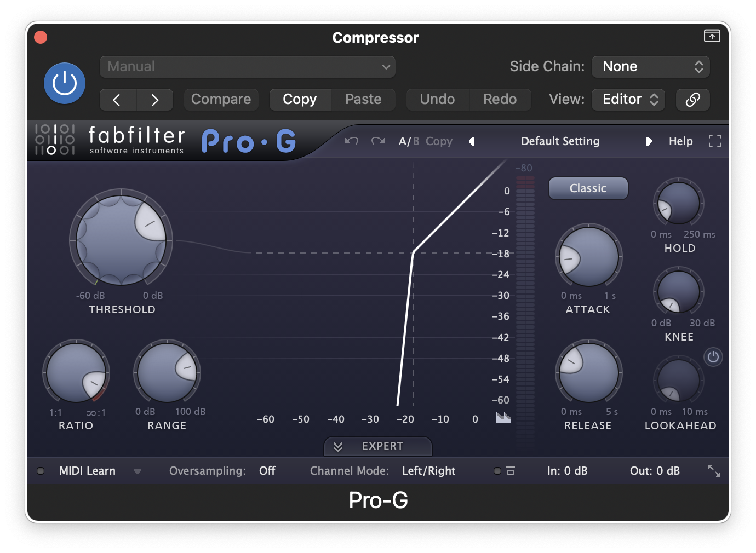756x553 pixels.
Task: Click the Attack knob
Action: click(x=589, y=256)
